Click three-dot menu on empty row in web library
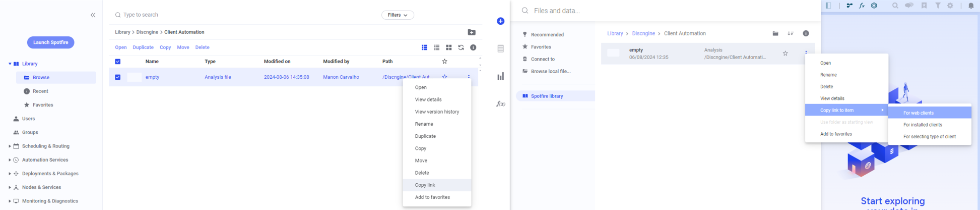 click(x=469, y=77)
